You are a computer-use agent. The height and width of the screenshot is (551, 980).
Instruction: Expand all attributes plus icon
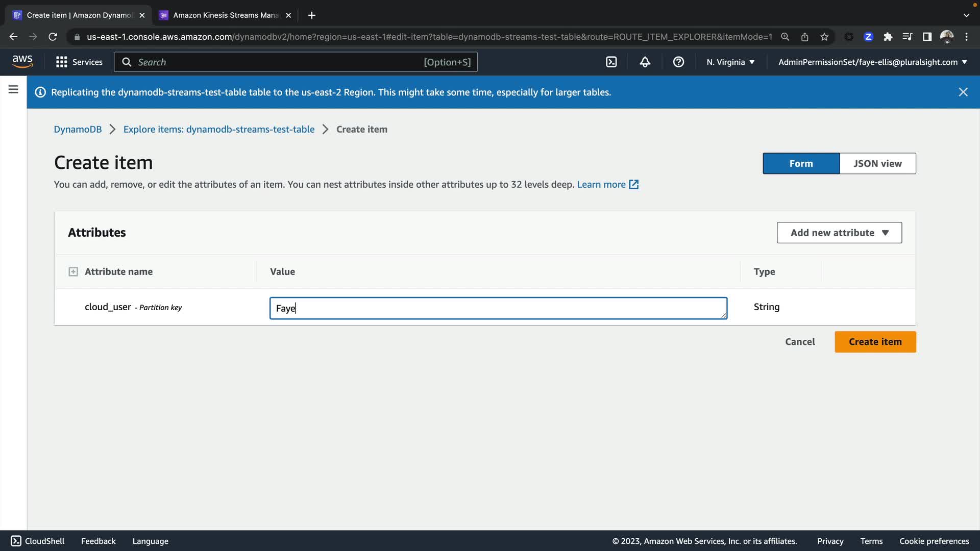click(x=73, y=271)
